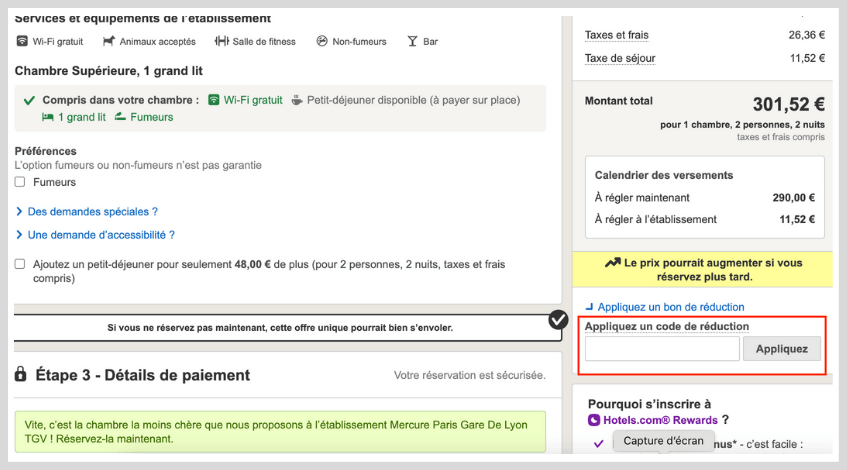Click the padlock icon beside Étape 3
This screenshot has width=847, height=470.
(x=21, y=374)
